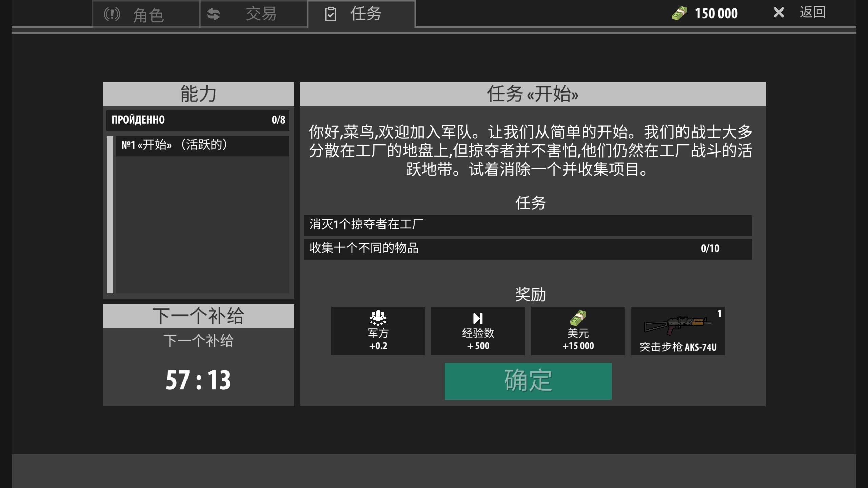Click the exclamation icon on the 角色 tab
Screen dimensions: 868x488
[113, 14]
